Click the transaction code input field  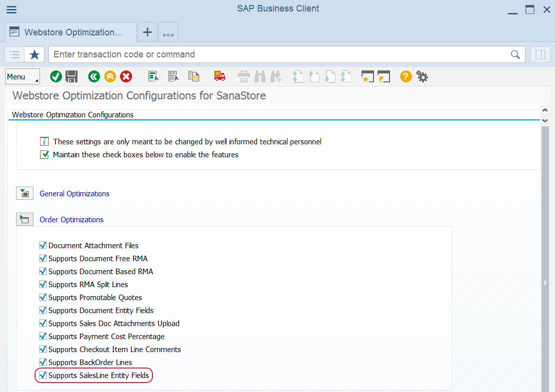280,54
